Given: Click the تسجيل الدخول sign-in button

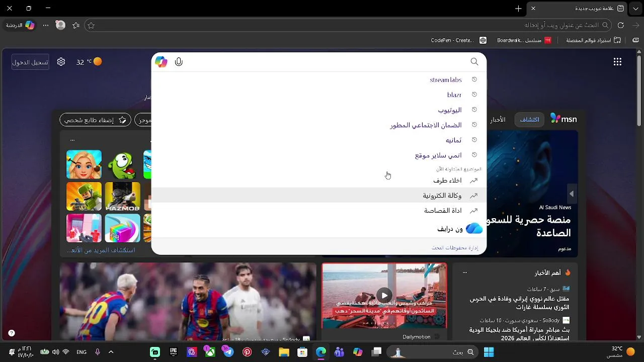Looking at the screenshot, I should (x=30, y=62).
